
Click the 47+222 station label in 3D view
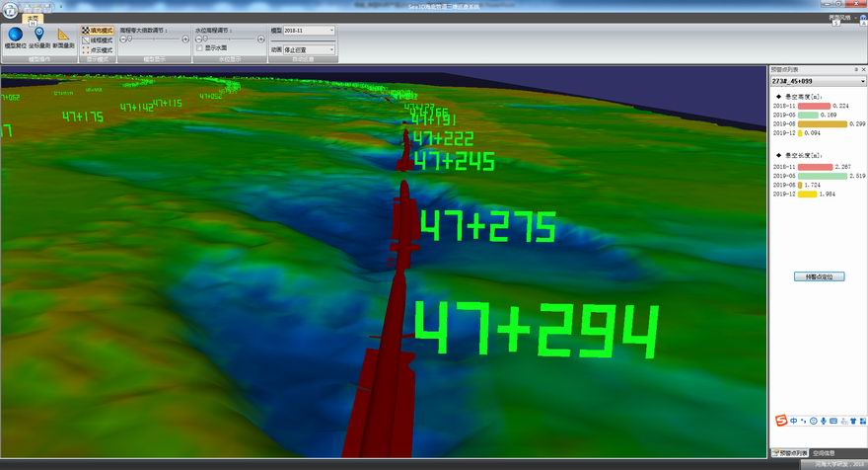tap(444, 138)
